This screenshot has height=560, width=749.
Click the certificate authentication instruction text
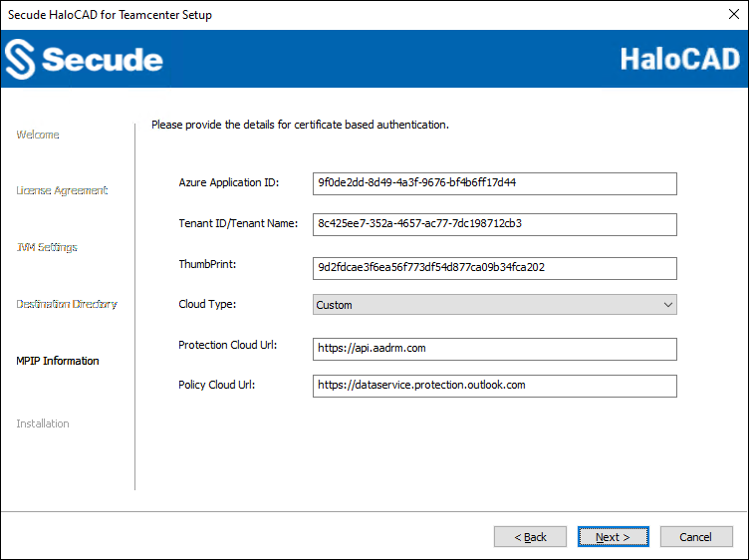tap(300, 125)
